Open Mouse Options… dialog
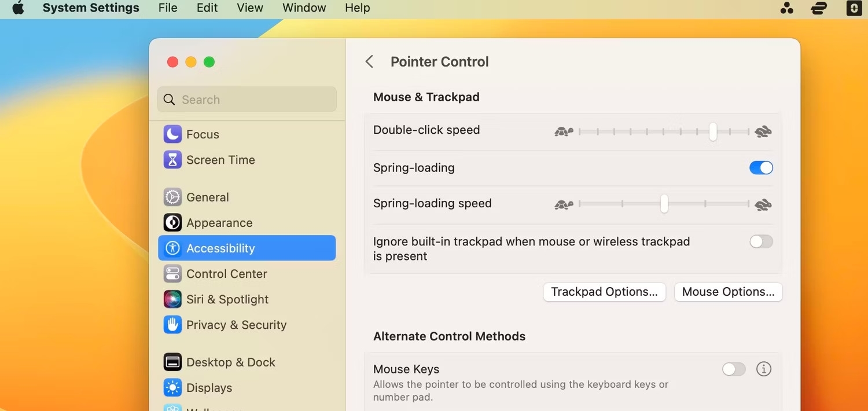868x411 pixels. tap(728, 292)
